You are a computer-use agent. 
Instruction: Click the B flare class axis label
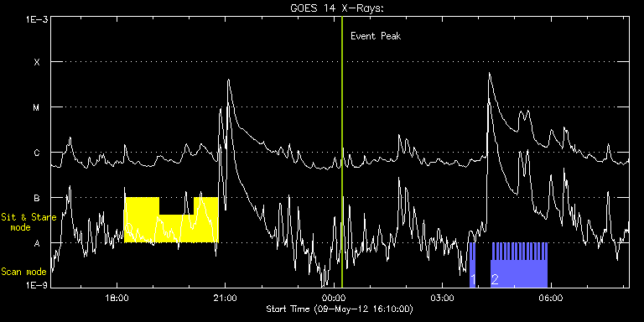coord(37,198)
